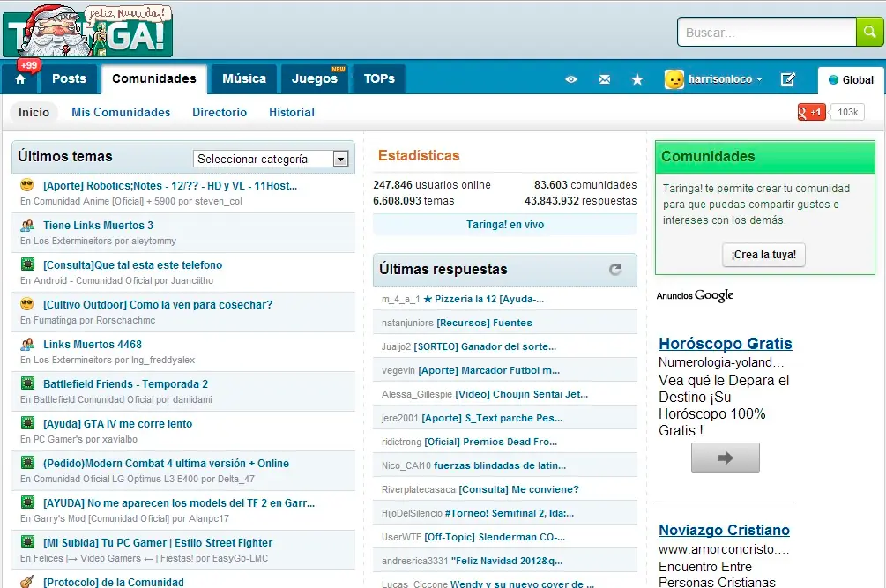Open the eye monitor notifications icon
Image resolution: width=886 pixels, height=588 pixels.
[571, 79]
